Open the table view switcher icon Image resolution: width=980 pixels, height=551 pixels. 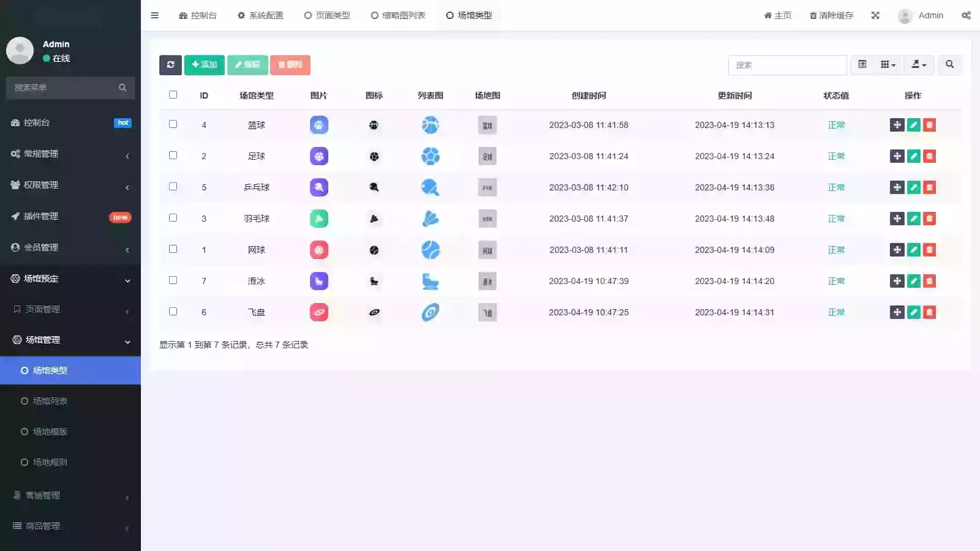[x=862, y=65]
